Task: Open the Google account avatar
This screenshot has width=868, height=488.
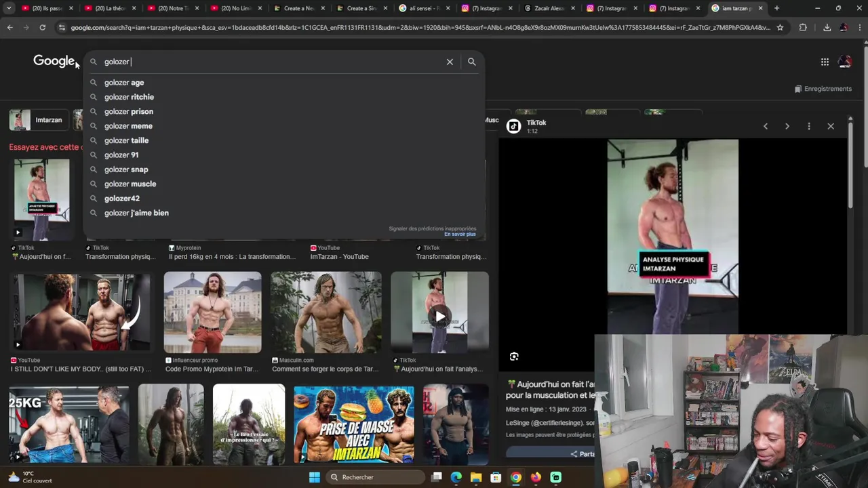Action: pos(845,62)
